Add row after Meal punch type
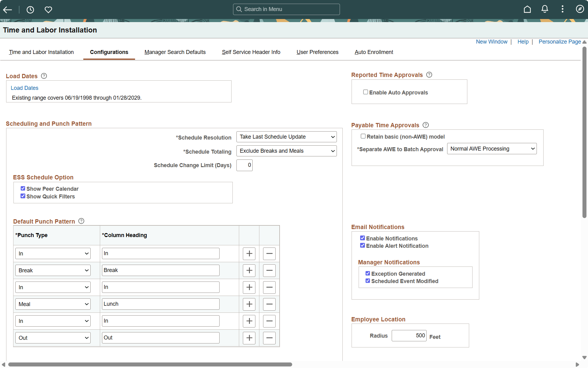The width and height of the screenshot is (588, 368). point(249,304)
